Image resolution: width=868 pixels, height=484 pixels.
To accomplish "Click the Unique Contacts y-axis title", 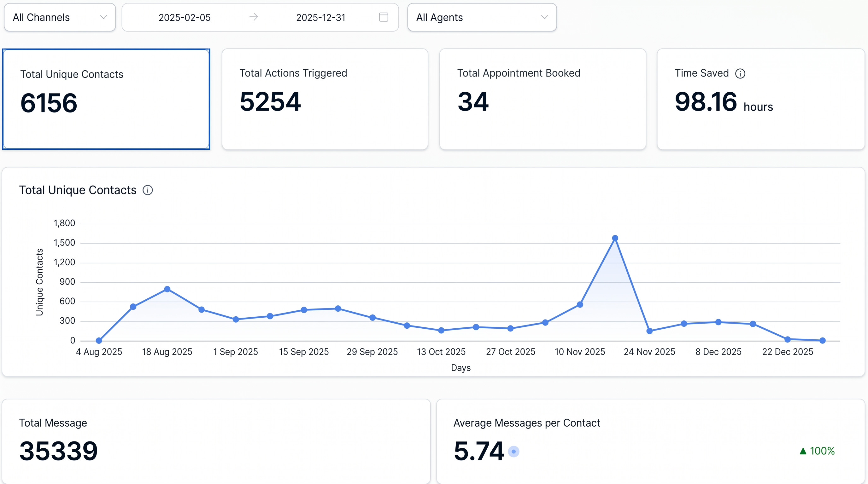I will tap(39, 282).
